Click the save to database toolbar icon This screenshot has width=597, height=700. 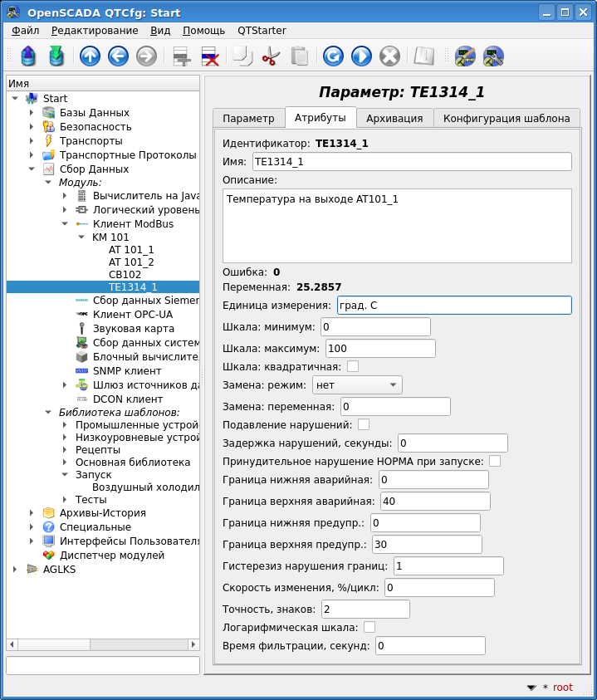click(x=56, y=56)
